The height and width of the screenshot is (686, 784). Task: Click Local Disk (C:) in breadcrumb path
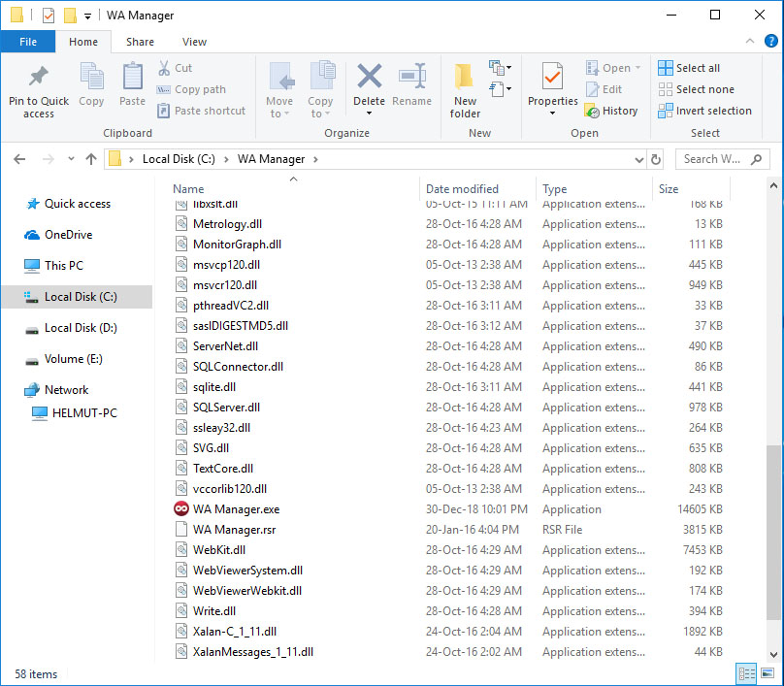[x=179, y=159]
